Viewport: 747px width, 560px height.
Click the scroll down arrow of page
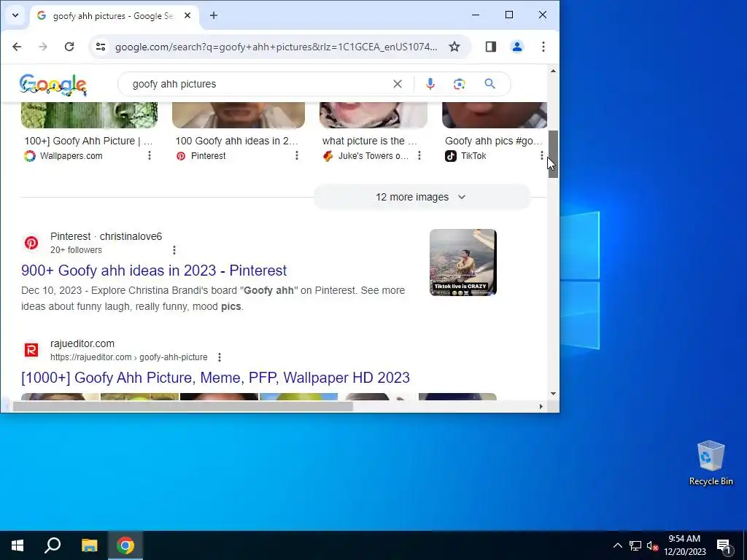coord(553,393)
